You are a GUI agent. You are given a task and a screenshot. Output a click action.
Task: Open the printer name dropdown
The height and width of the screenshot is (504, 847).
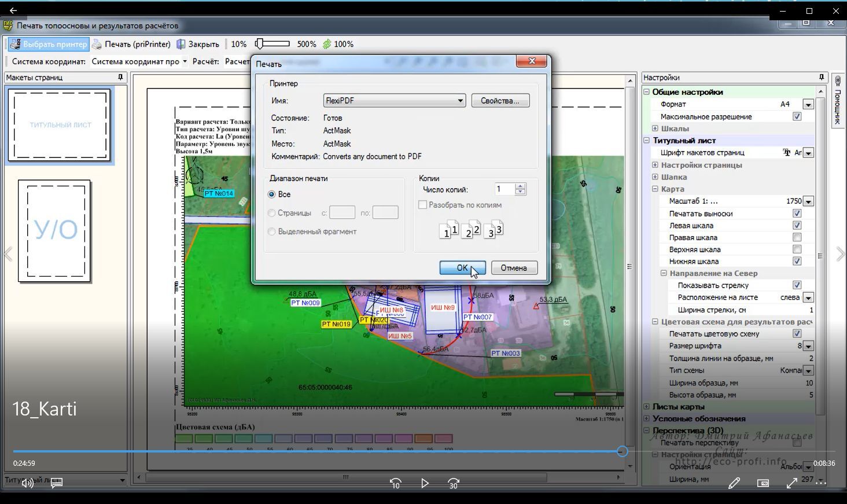(x=460, y=101)
